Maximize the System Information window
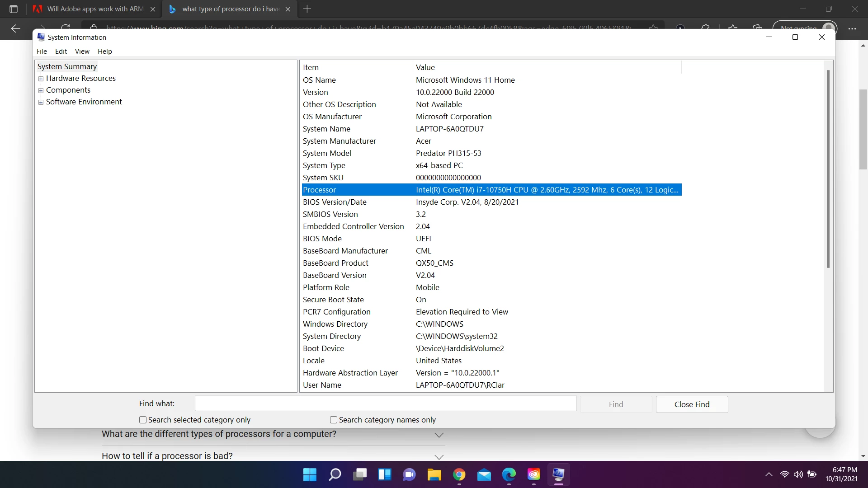 pyautogui.click(x=795, y=37)
